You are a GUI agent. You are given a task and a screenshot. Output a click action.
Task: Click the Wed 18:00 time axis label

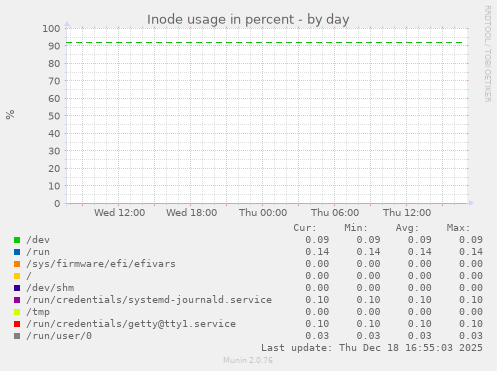click(x=192, y=213)
